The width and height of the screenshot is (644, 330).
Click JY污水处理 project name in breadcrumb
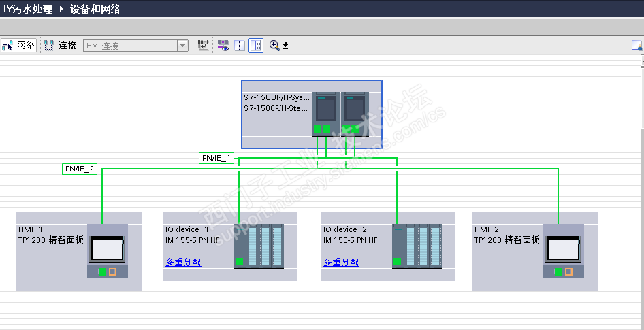(27, 9)
